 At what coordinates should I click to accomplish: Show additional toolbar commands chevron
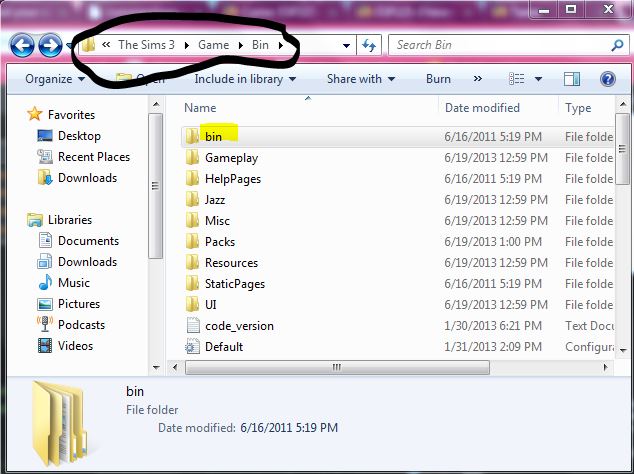tap(478, 78)
